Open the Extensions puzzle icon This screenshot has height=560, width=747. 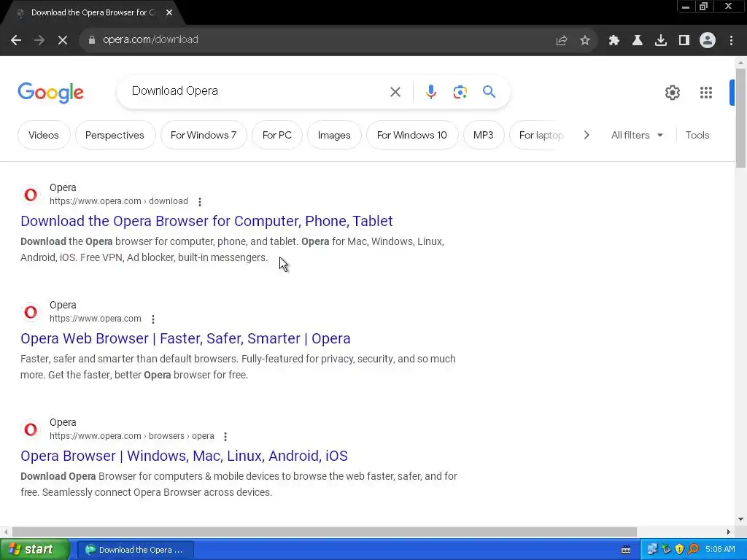pyautogui.click(x=614, y=40)
